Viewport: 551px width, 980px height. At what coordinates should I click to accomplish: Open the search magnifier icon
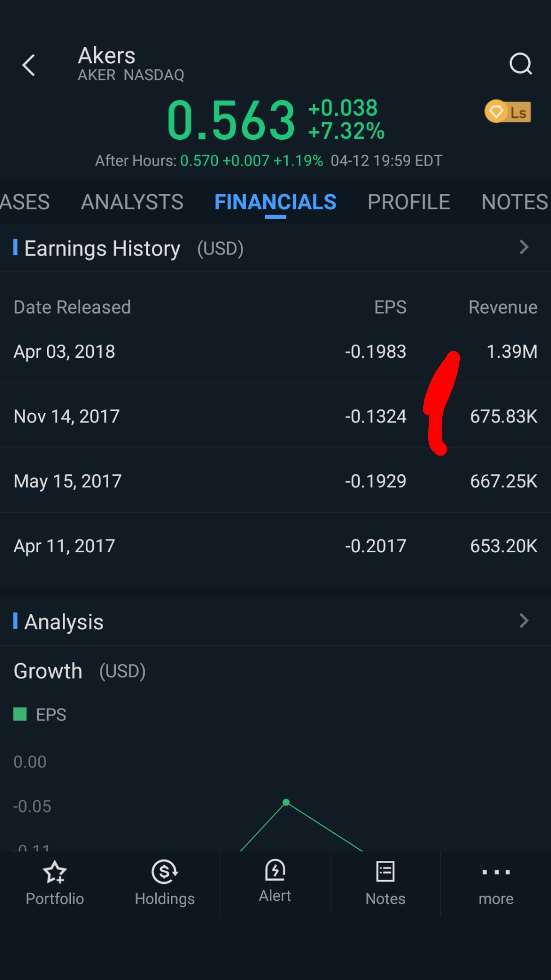coord(520,64)
